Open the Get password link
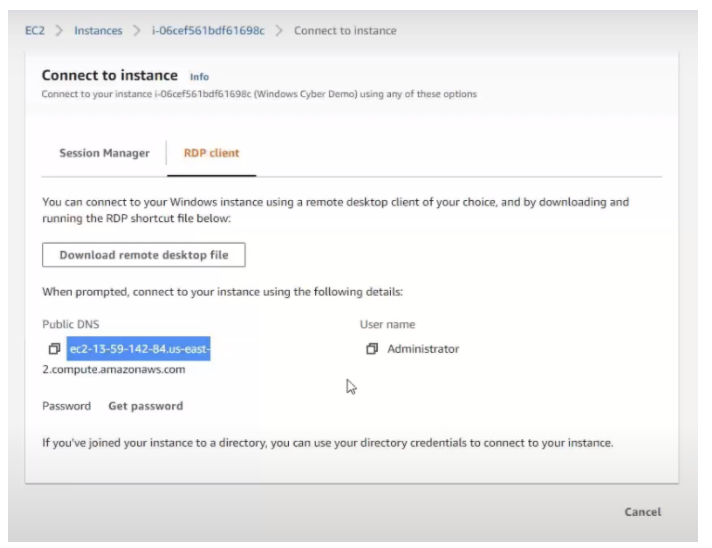The image size is (712, 548). tap(146, 406)
